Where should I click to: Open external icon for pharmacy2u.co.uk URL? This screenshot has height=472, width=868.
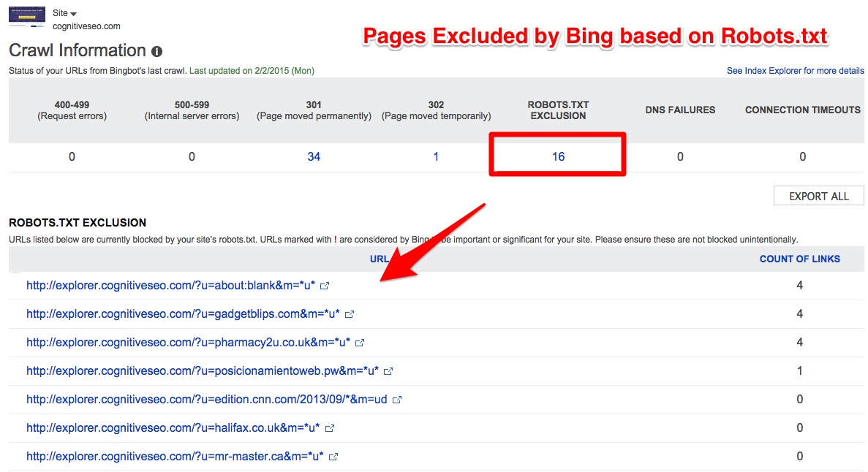click(x=360, y=343)
